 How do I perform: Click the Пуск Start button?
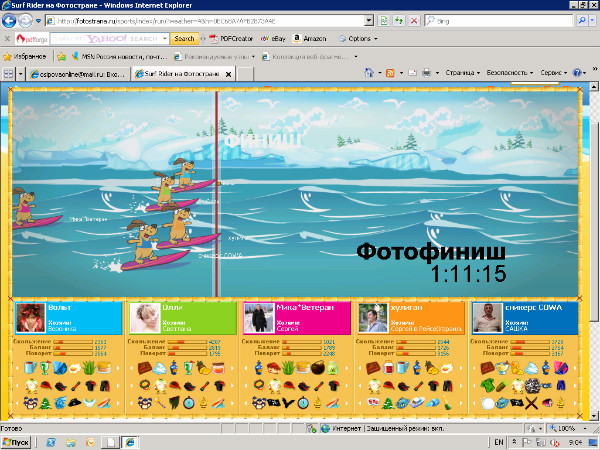[20, 441]
